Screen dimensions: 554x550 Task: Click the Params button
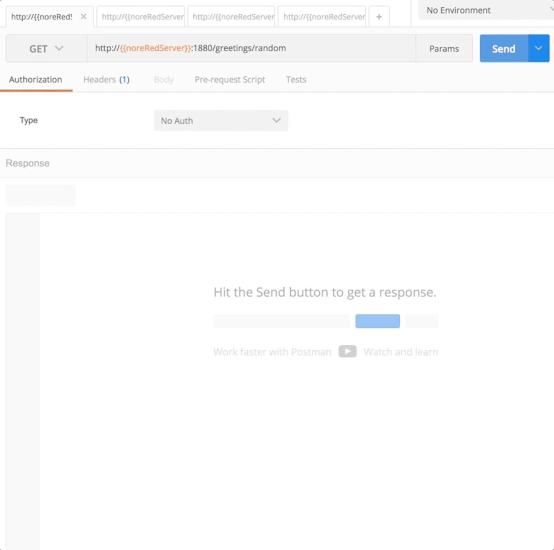(x=444, y=48)
